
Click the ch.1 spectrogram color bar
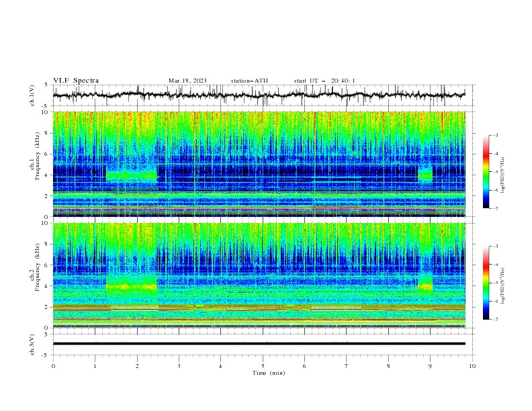(486, 172)
